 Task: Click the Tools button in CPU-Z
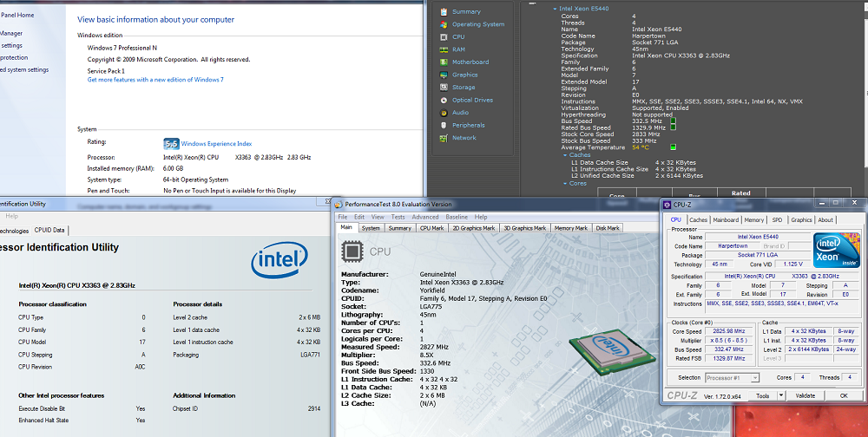763,395
